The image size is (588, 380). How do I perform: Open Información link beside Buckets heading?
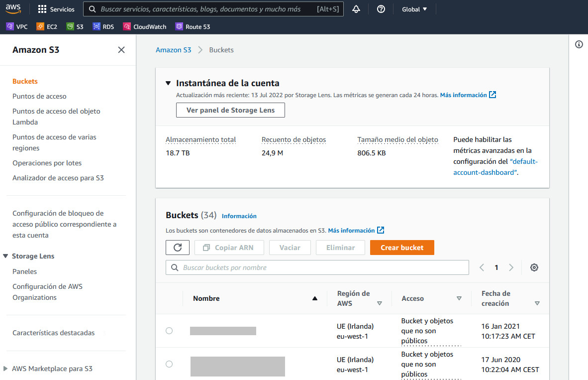point(239,216)
